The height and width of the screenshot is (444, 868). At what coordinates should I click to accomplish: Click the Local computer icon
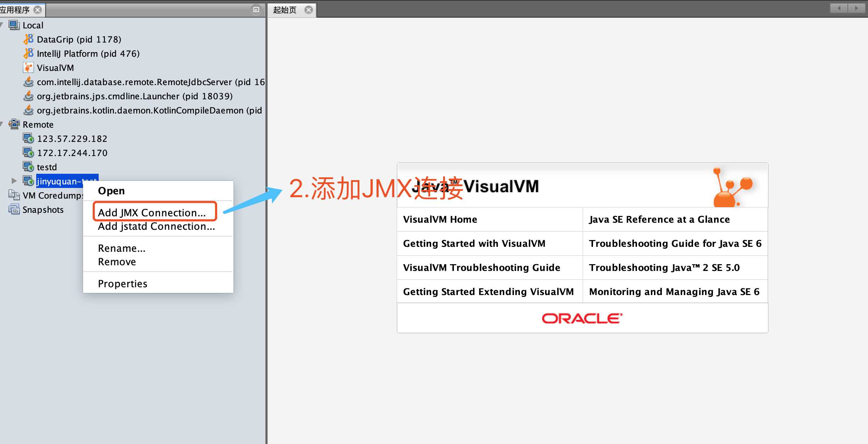(14, 25)
